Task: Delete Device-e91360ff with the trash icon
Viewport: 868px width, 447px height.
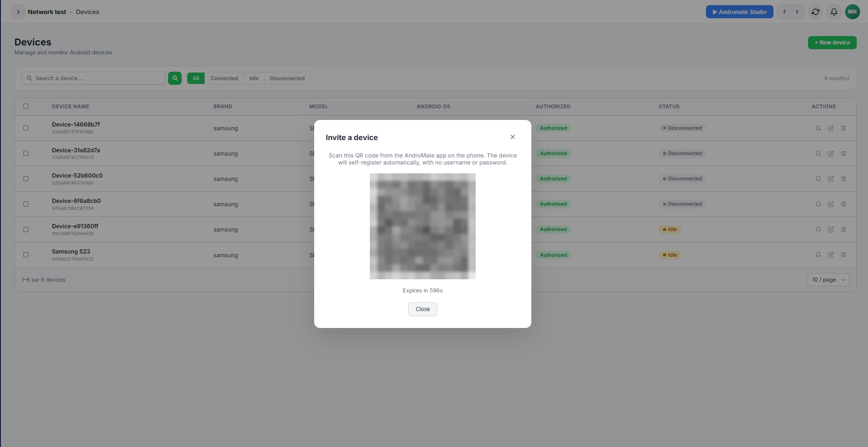Action: 844,229
